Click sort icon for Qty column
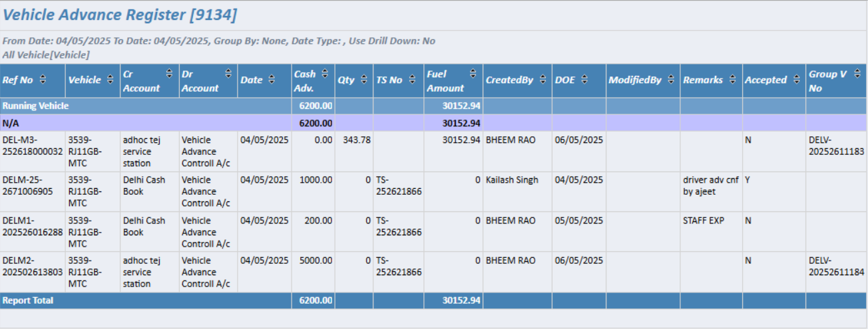The height and width of the screenshot is (329, 868). click(364, 80)
